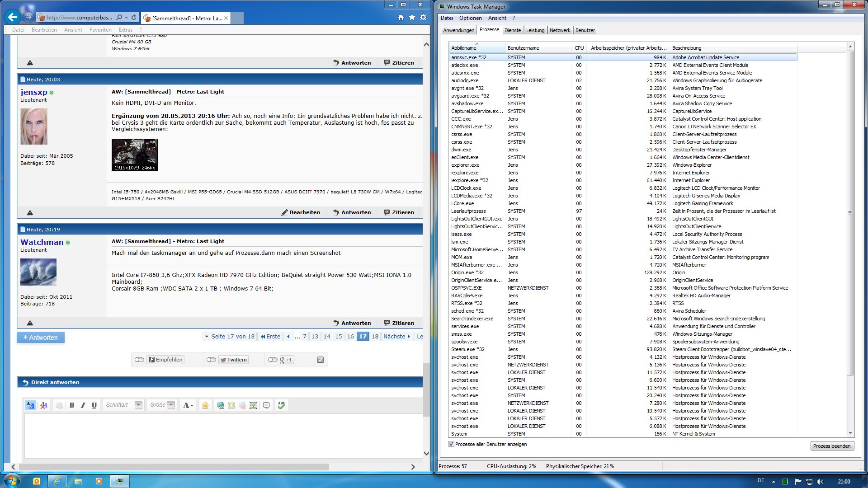Open the Optionen menu in Task-Manager
This screenshot has height=488, width=868.
[x=470, y=18]
